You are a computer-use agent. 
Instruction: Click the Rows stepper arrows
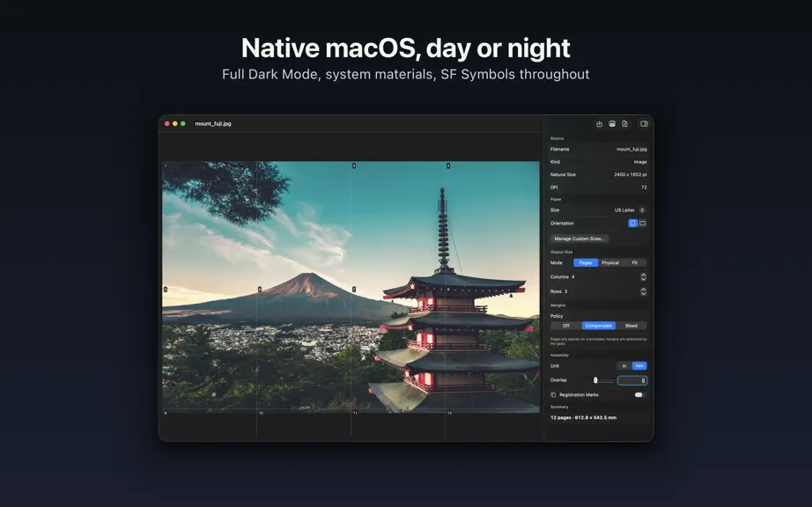[x=643, y=291]
